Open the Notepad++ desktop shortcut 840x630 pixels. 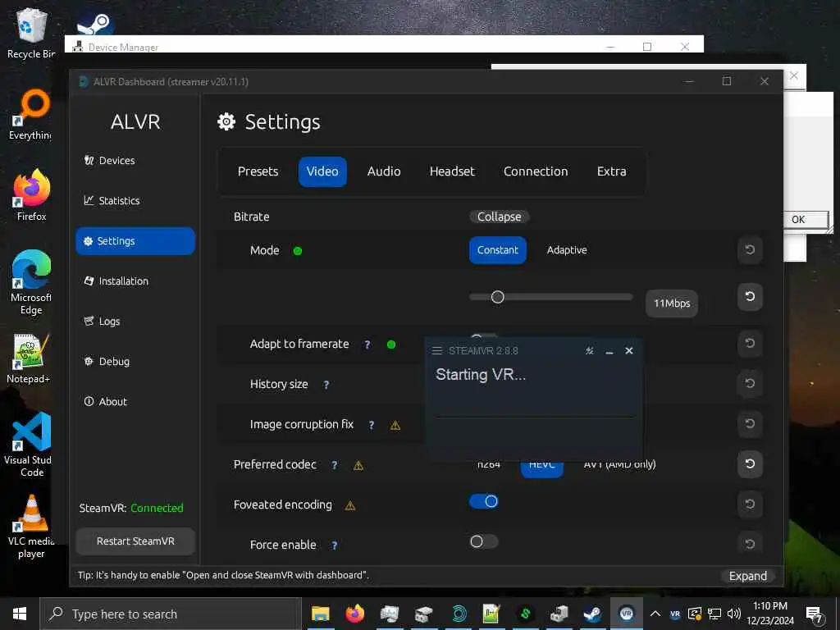(x=29, y=359)
